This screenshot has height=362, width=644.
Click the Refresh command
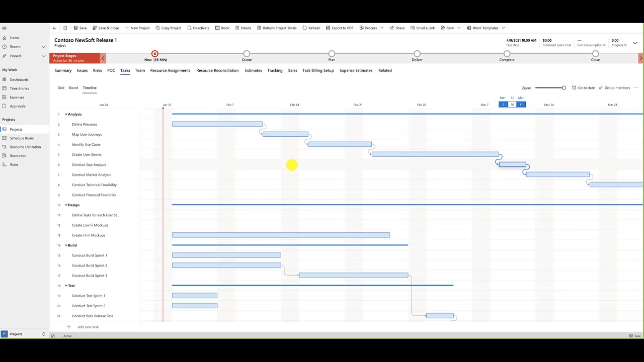click(311, 28)
